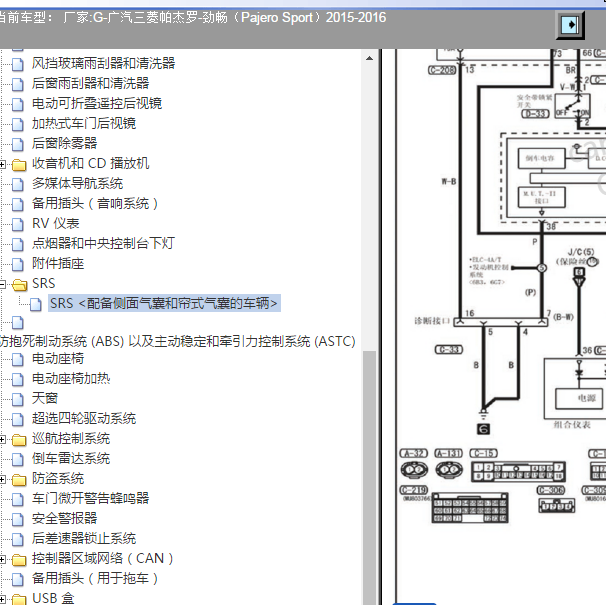The width and height of the screenshot is (606, 605).
Task: Select 控制器区域网络（CAN）folder label
Action: [x=102, y=559]
